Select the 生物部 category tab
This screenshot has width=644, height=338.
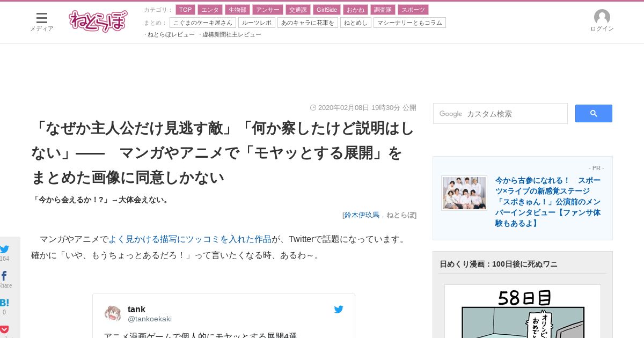[237, 10]
